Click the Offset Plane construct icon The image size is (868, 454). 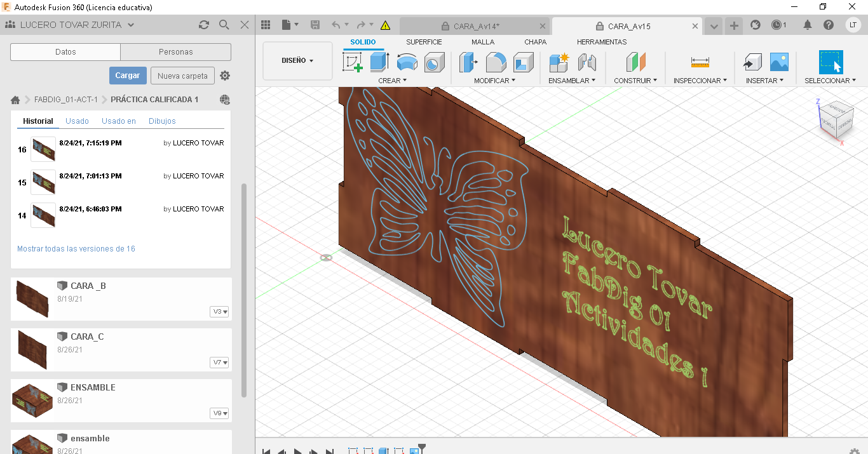pos(636,62)
